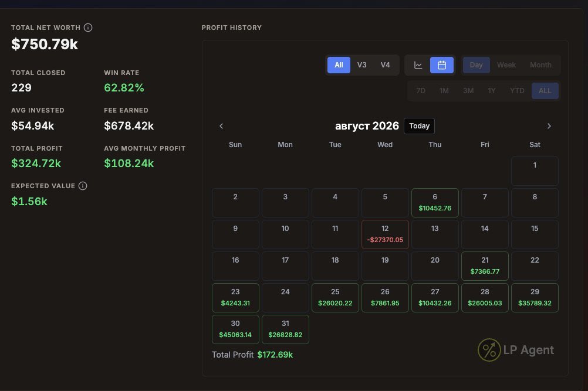The width and height of the screenshot is (588, 391).
Task: Click the Profit History heading
Action: pos(232,28)
